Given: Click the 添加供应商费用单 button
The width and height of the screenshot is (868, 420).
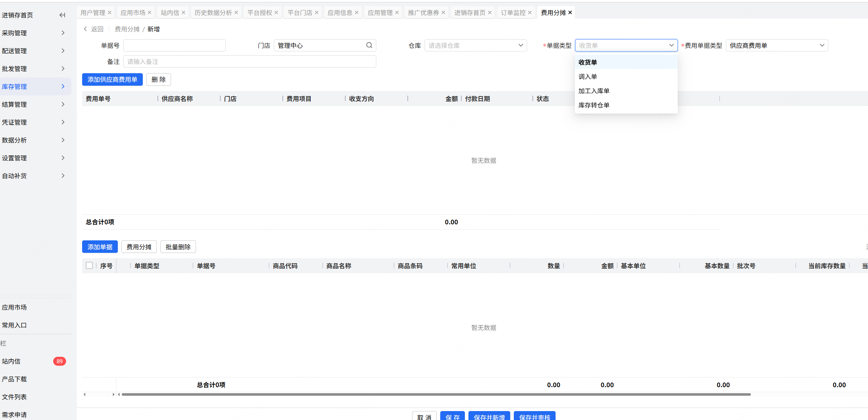Looking at the screenshot, I should click(112, 79).
